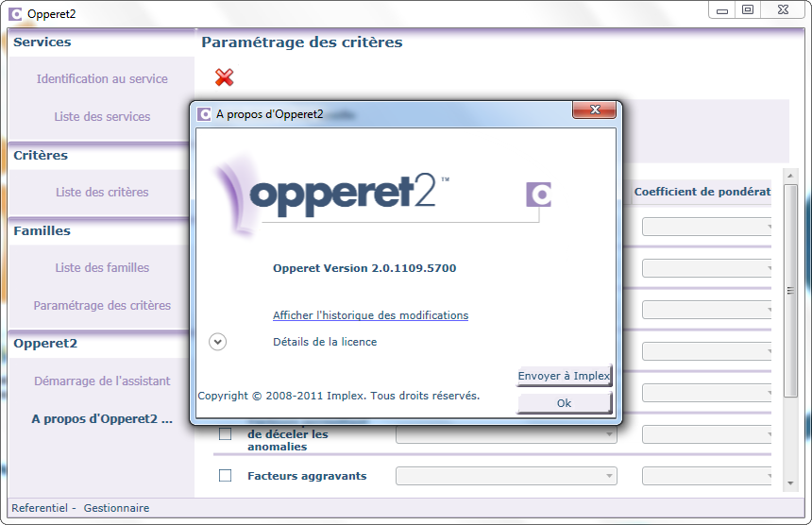Open first dropdown in Facteurs aggravants row
Viewport: 812px width, 525px height.
506,476
